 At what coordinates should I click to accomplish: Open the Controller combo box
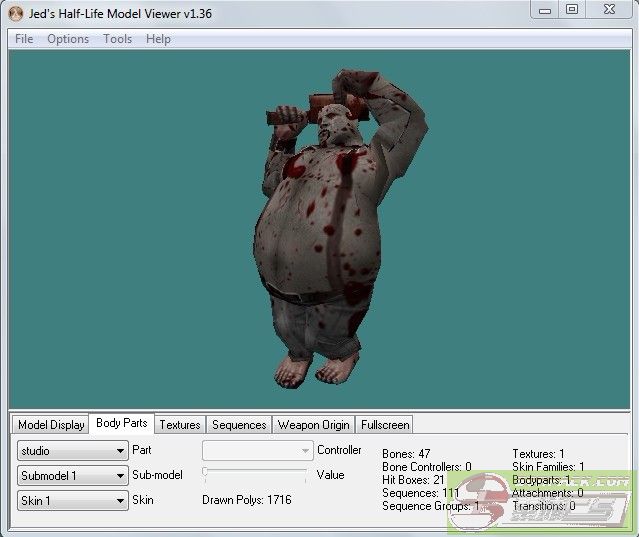(258, 451)
